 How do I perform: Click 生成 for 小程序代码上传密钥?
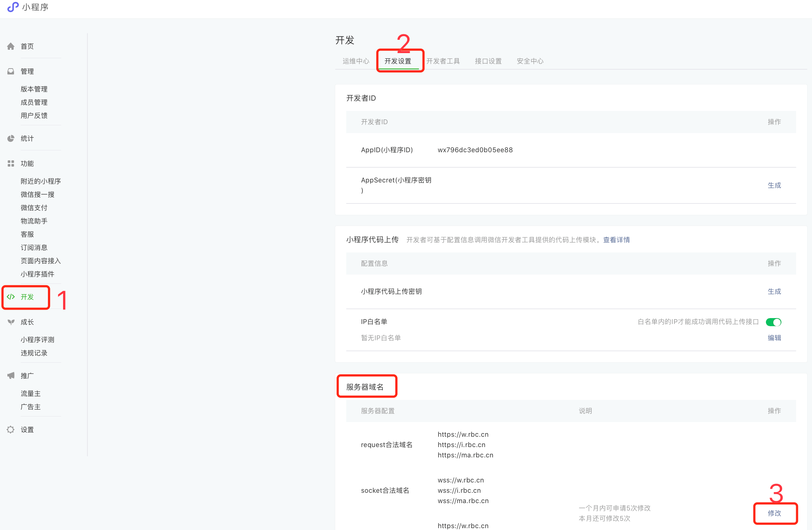[774, 292]
